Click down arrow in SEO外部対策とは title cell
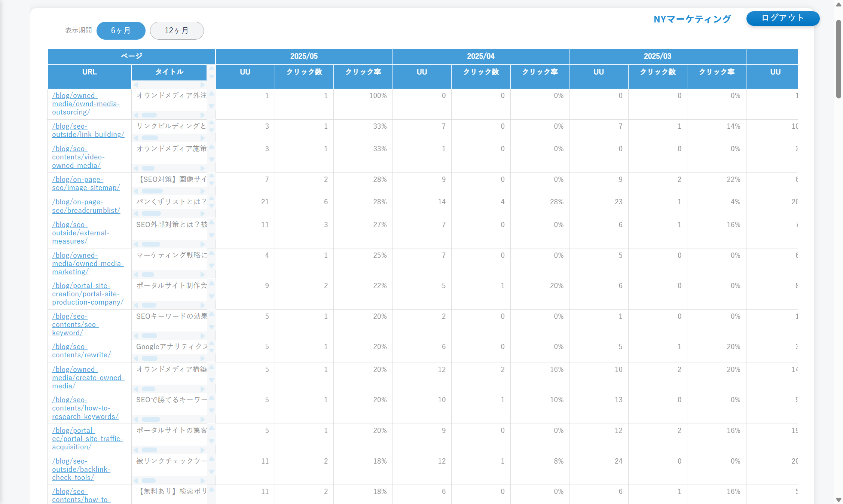Screen dimensions: 843x504 tap(211, 235)
